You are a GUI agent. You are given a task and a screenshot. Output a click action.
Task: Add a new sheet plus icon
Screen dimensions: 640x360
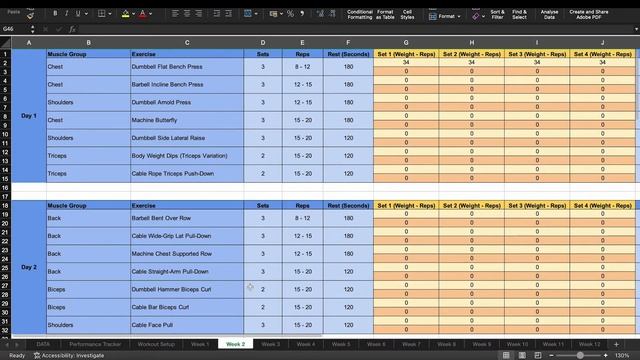pyautogui.click(x=616, y=344)
